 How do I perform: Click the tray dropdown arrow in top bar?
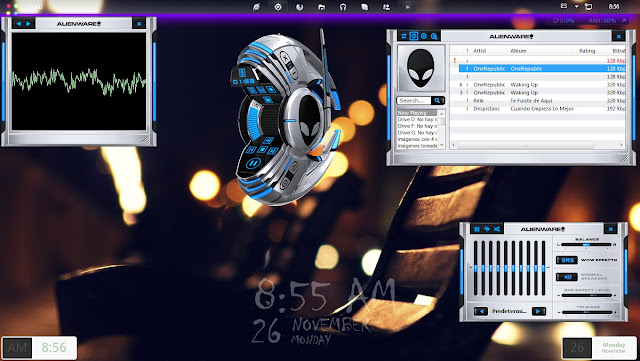576,7
